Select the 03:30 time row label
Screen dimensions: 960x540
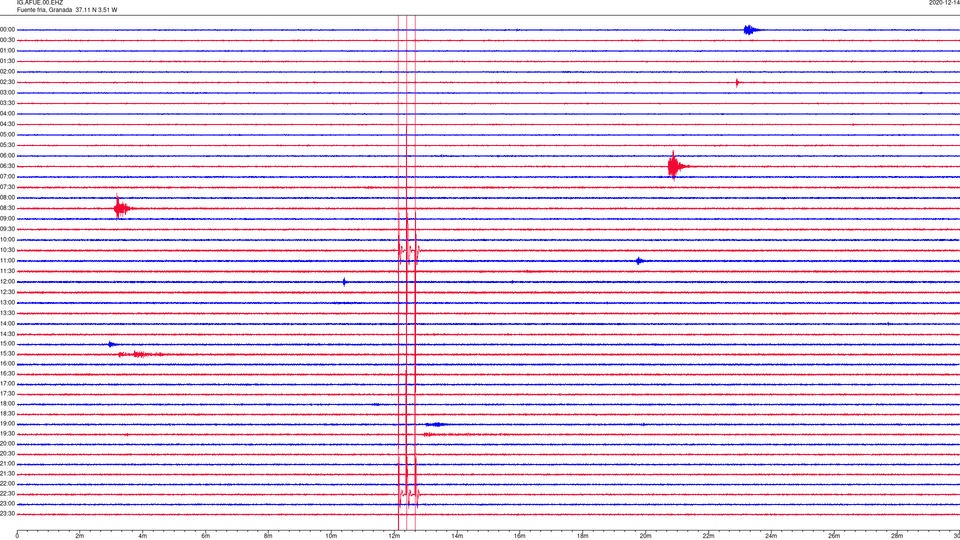[8, 103]
